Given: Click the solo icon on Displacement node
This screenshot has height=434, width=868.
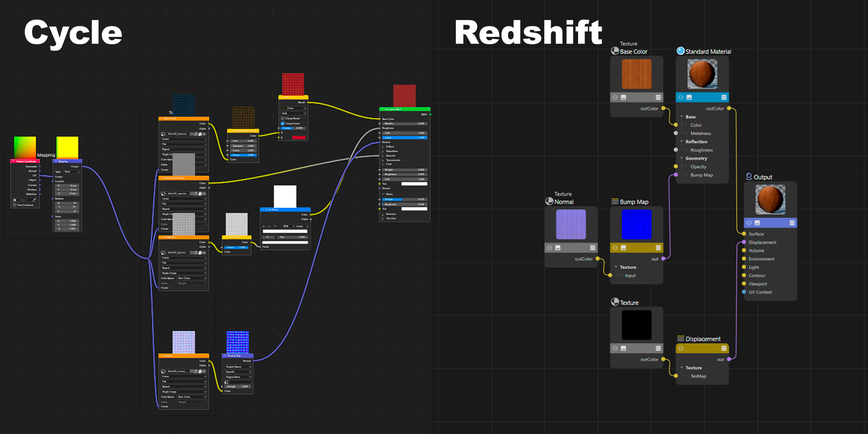Looking at the screenshot, I should [x=681, y=348].
